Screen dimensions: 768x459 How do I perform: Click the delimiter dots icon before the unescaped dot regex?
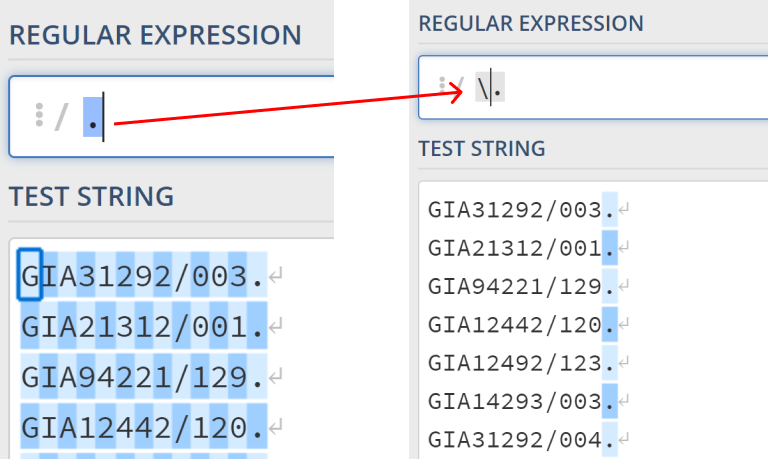click(39, 116)
